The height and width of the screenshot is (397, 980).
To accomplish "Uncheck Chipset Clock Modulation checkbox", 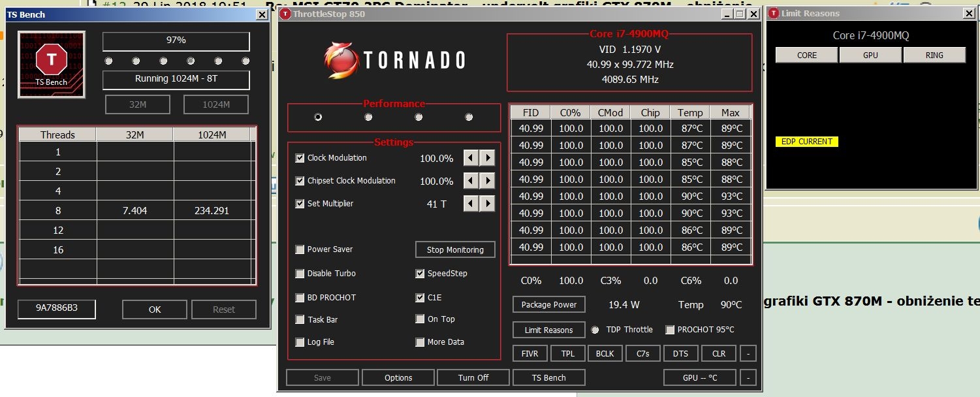I will click(300, 181).
